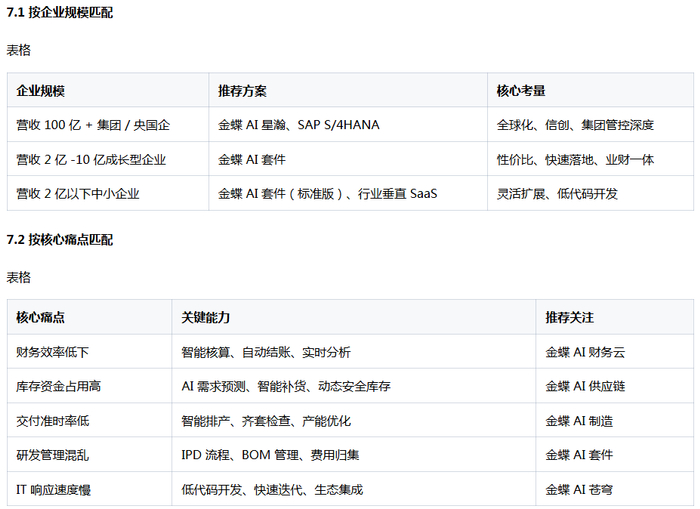Select the 核心痛点 column header
The width and height of the screenshot is (700, 509).
tap(89, 317)
